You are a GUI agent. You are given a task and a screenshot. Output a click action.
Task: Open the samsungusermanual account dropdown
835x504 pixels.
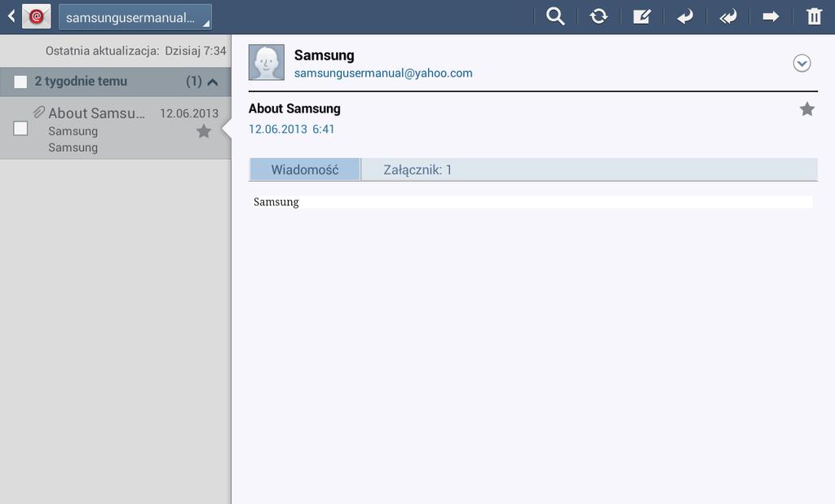(135, 17)
